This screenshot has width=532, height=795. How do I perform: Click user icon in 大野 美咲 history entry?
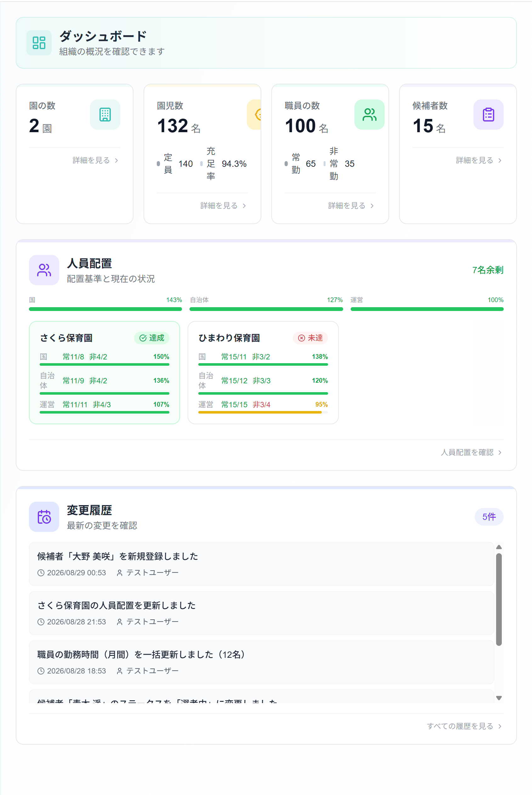point(119,573)
